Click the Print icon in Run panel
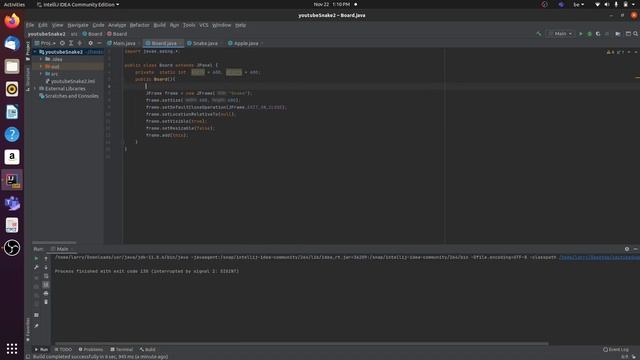Screen dimensions: 640x360 click(x=46, y=293)
